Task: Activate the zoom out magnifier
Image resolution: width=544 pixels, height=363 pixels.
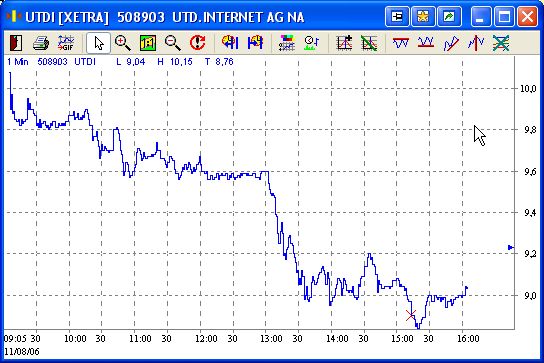Action: pos(172,43)
